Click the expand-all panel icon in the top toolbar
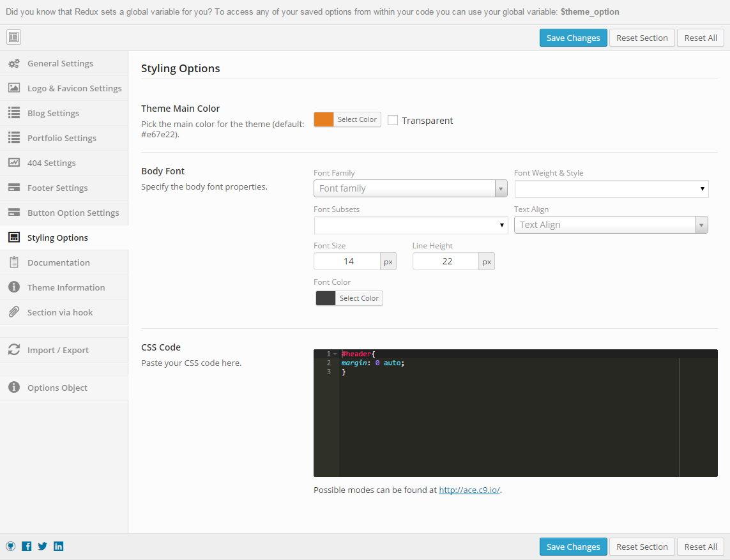 coord(13,37)
